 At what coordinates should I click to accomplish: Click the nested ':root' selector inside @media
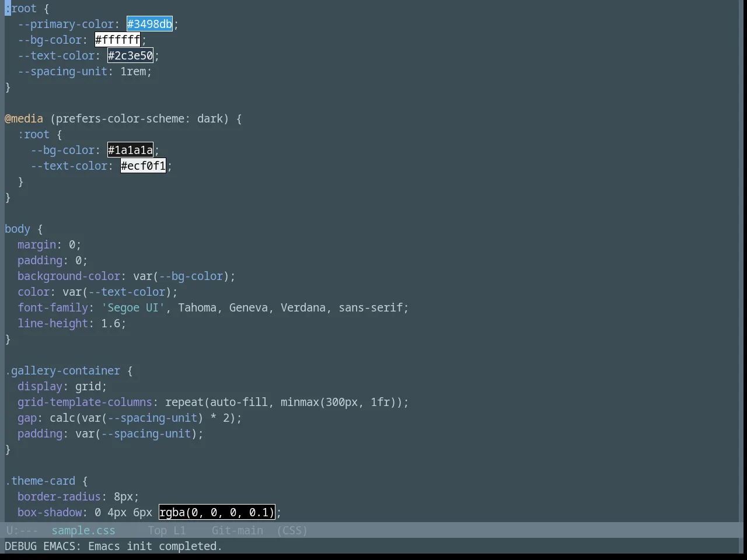[33, 134]
